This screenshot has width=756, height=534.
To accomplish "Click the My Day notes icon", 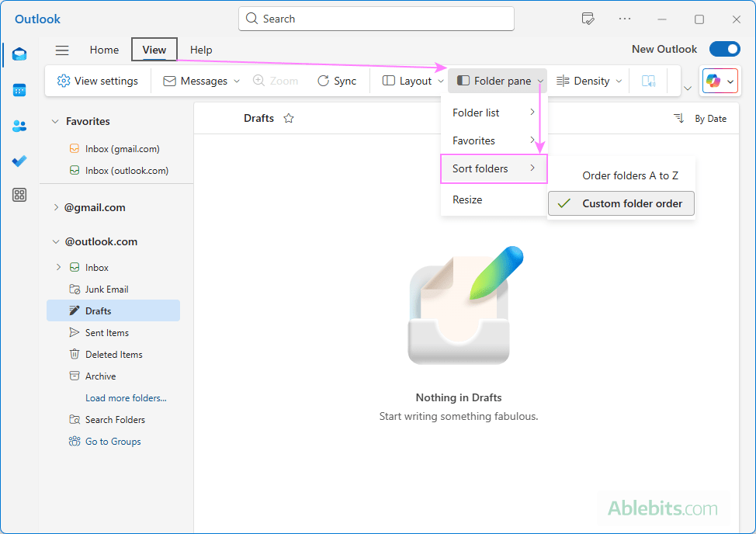I will (x=588, y=19).
